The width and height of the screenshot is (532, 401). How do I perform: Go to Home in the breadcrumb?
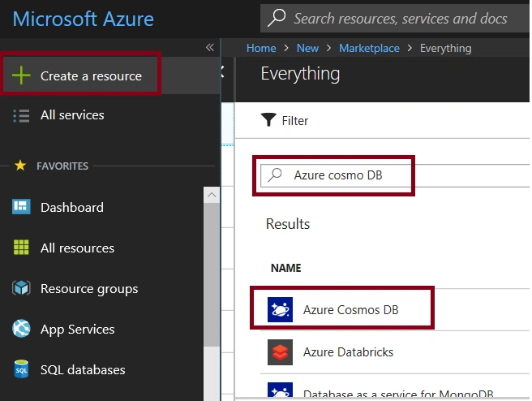[261, 48]
